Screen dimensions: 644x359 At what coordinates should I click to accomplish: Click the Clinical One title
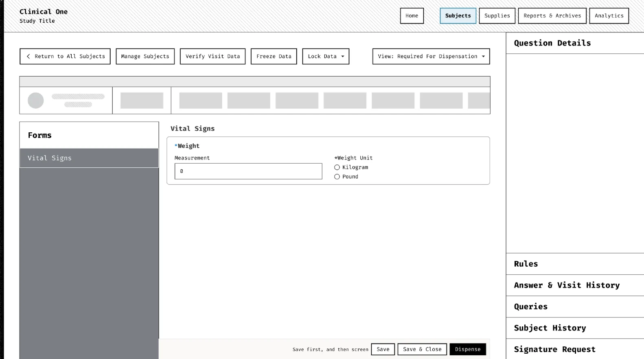(44, 12)
